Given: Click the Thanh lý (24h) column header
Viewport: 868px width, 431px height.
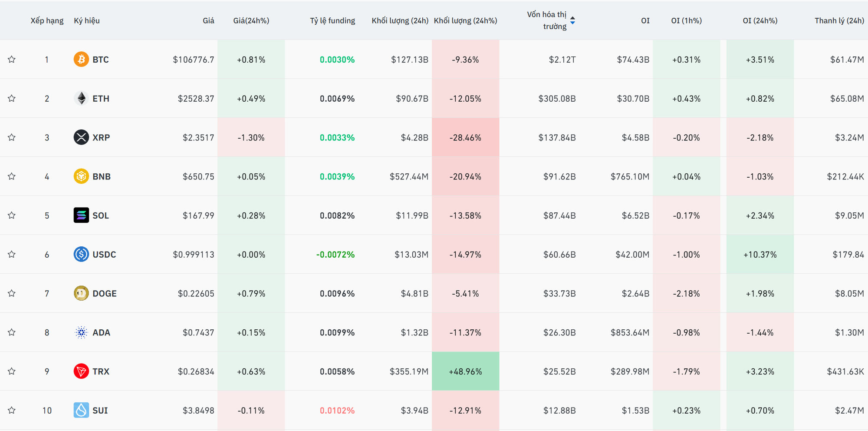Looking at the screenshot, I should [839, 20].
